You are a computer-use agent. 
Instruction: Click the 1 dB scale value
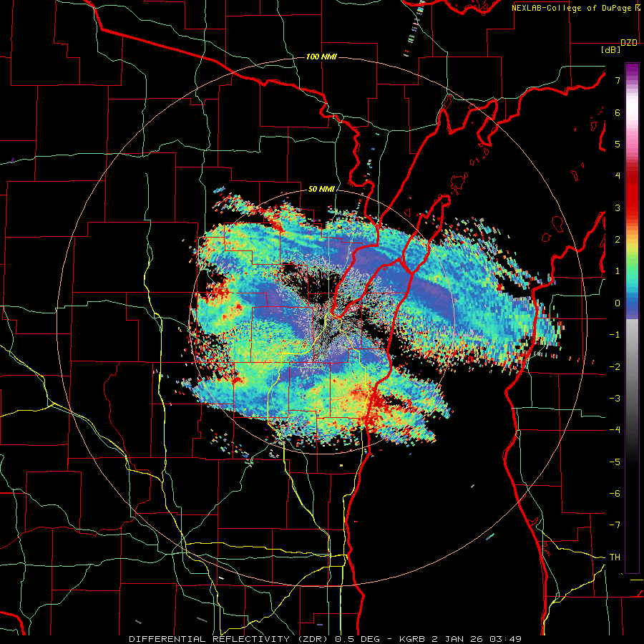[618, 271]
